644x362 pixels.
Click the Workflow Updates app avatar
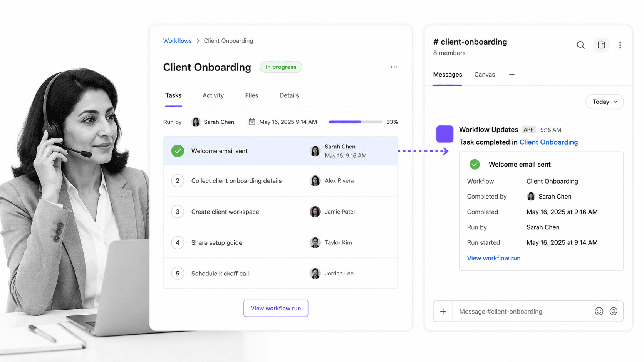(444, 134)
